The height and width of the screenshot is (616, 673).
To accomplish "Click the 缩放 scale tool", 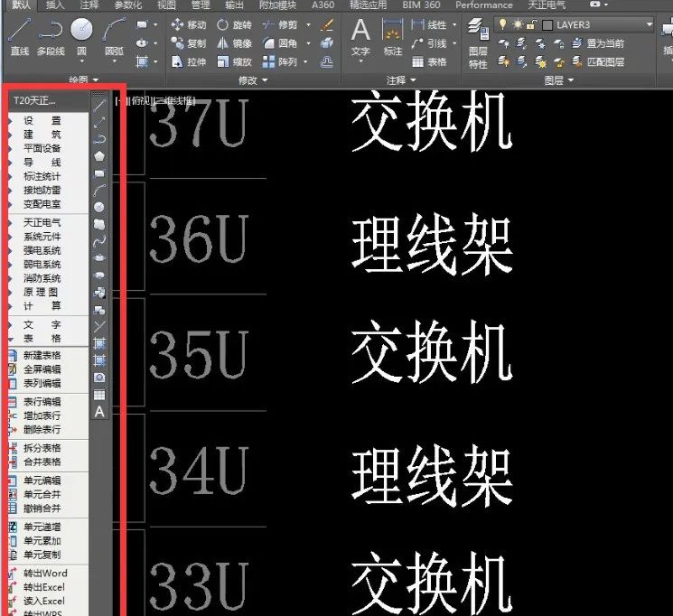I will (234, 61).
